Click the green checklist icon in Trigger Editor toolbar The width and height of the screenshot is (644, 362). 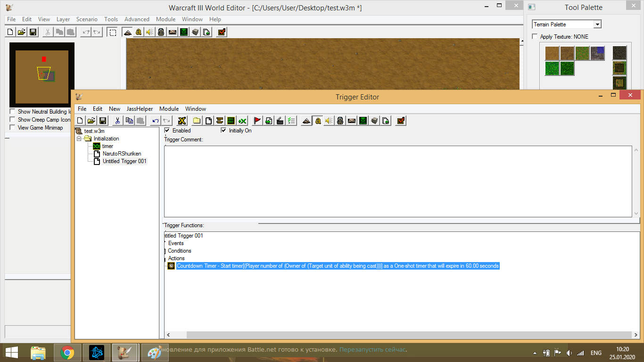coord(291,121)
